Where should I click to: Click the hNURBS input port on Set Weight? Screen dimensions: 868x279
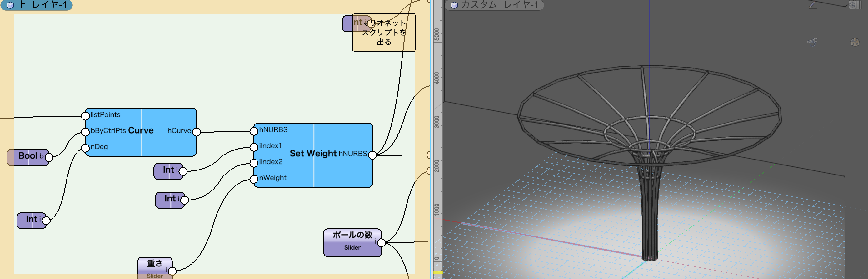pyautogui.click(x=254, y=131)
